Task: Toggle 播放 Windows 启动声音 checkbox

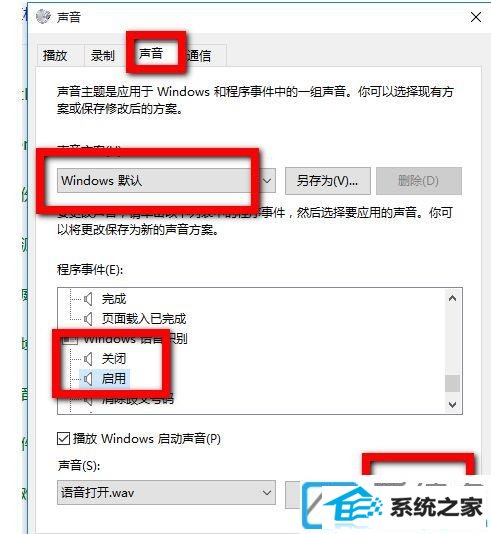Action: pyautogui.click(x=63, y=439)
